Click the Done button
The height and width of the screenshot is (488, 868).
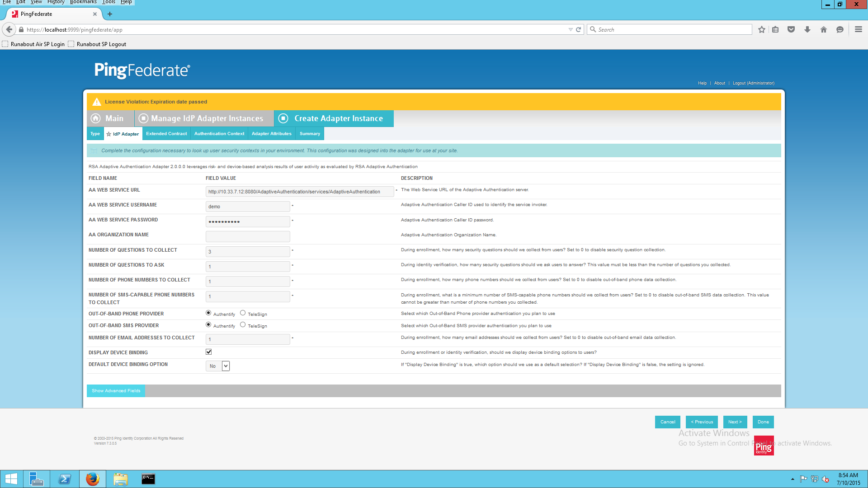click(763, 422)
